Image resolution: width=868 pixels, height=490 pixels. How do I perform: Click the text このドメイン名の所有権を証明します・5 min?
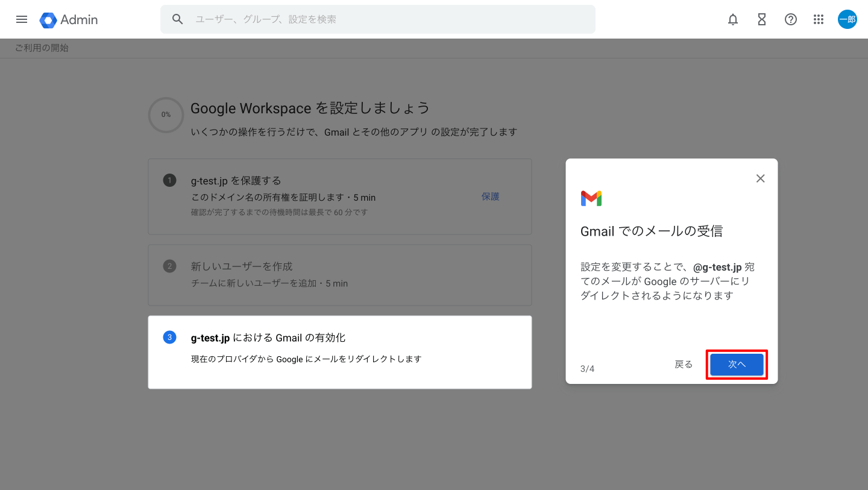click(x=283, y=198)
